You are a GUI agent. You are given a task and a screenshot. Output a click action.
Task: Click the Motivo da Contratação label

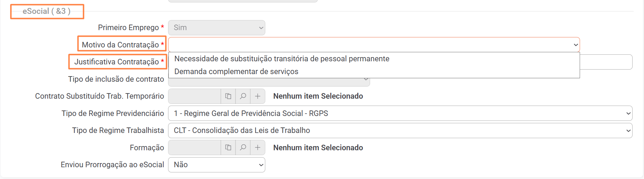(120, 45)
